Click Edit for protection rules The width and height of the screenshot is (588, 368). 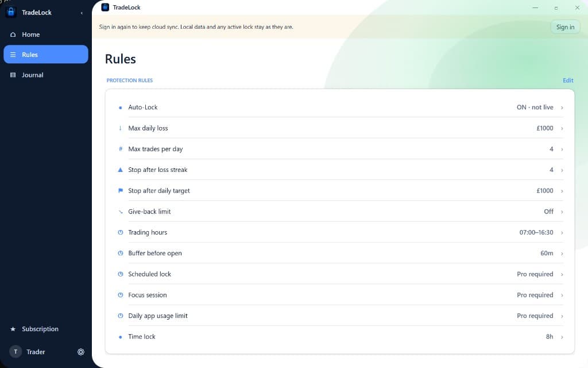pyautogui.click(x=568, y=80)
